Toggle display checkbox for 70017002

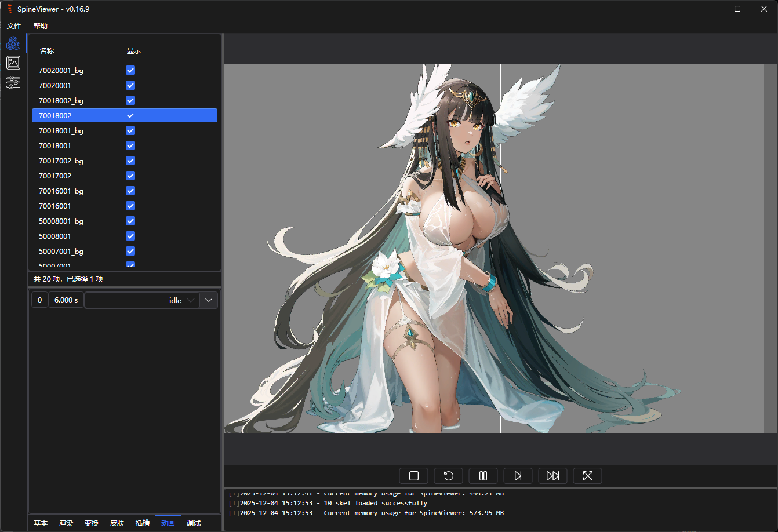[x=130, y=176]
